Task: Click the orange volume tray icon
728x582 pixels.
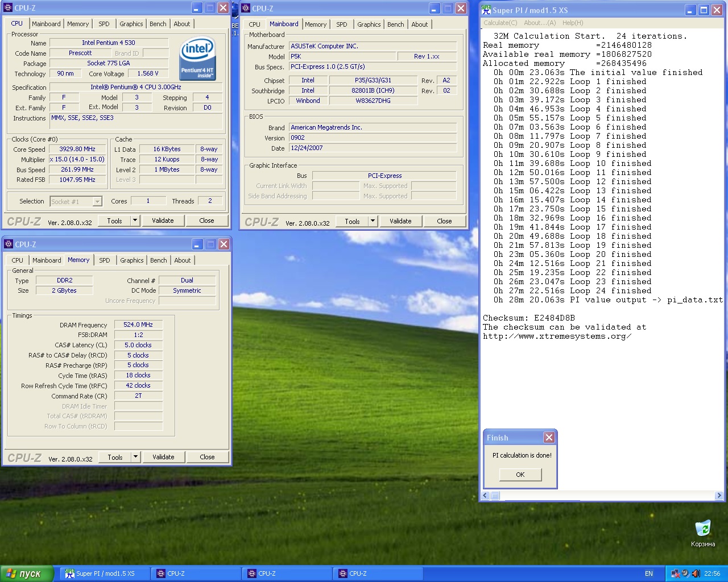Action: [x=696, y=573]
